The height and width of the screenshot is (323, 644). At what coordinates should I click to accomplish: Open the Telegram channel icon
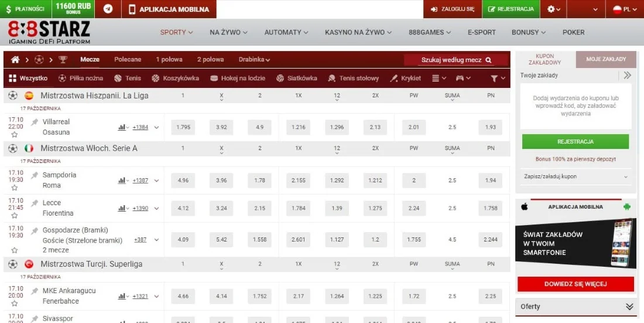pos(108,9)
